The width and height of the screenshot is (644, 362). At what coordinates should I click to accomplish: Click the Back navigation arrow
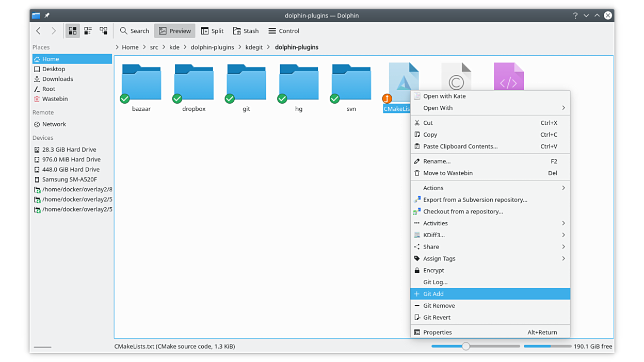tap(38, 31)
